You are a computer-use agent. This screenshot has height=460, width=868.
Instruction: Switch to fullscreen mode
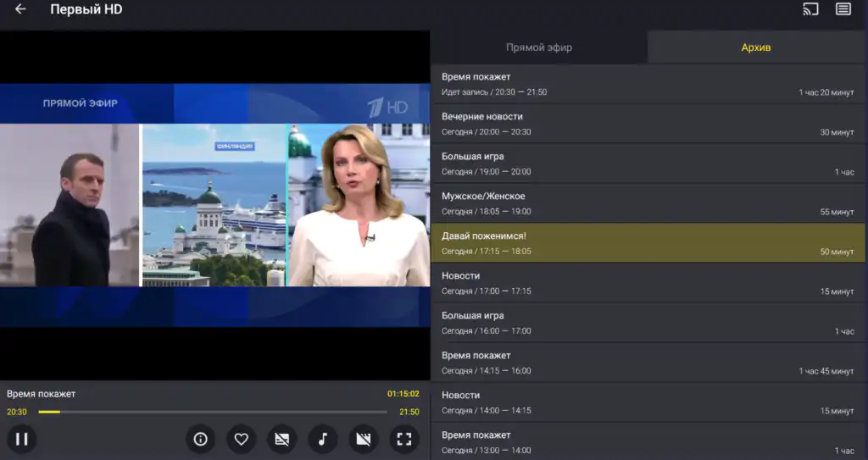(404, 439)
